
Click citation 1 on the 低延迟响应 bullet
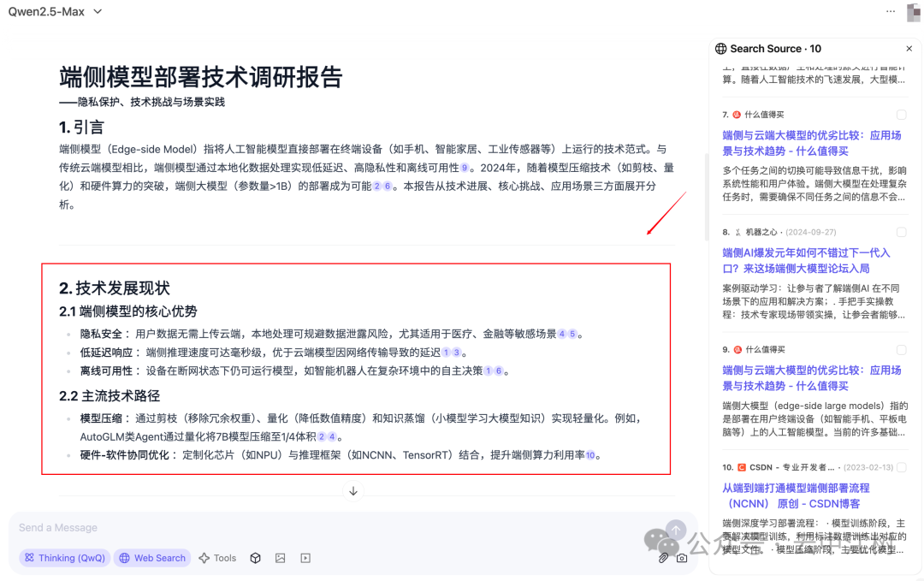446,353
